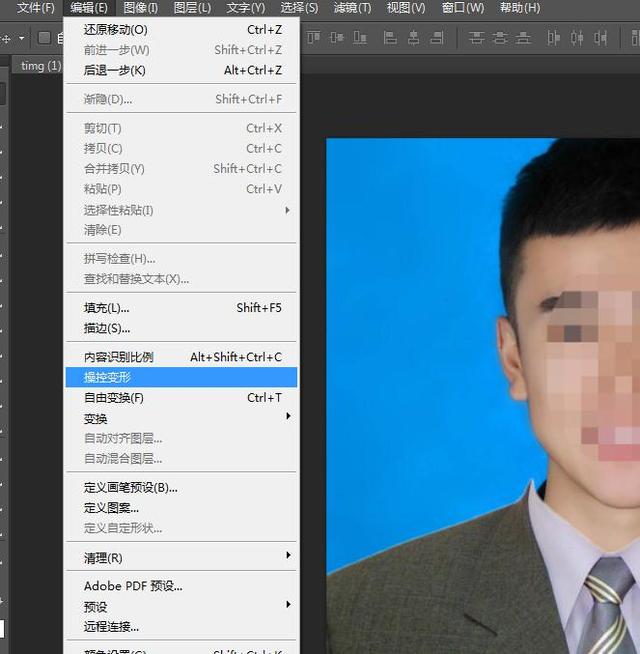Expand the 变换 submenu

pos(181,418)
